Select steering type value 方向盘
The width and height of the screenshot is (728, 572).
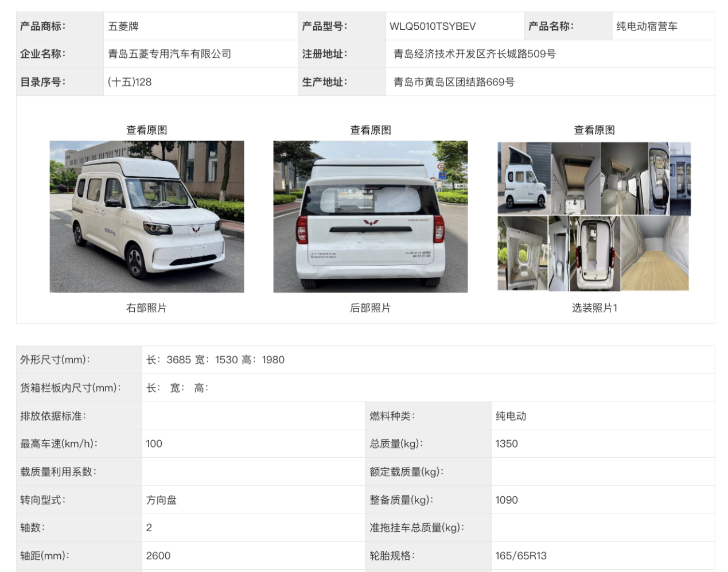click(x=161, y=500)
